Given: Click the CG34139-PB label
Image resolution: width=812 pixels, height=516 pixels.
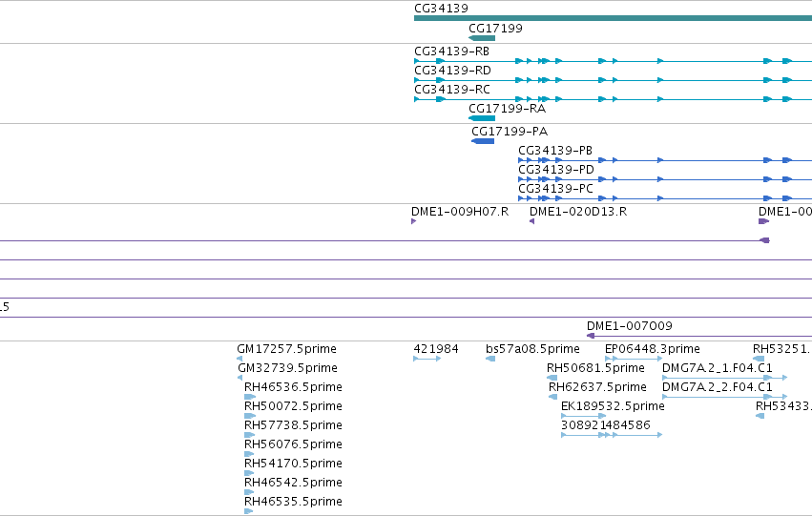Looking at the screenshot, I should (555, 151).
